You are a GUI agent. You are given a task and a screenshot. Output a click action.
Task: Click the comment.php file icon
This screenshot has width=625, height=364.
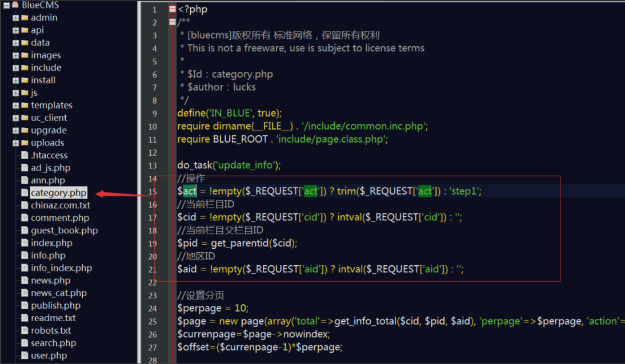25,218
